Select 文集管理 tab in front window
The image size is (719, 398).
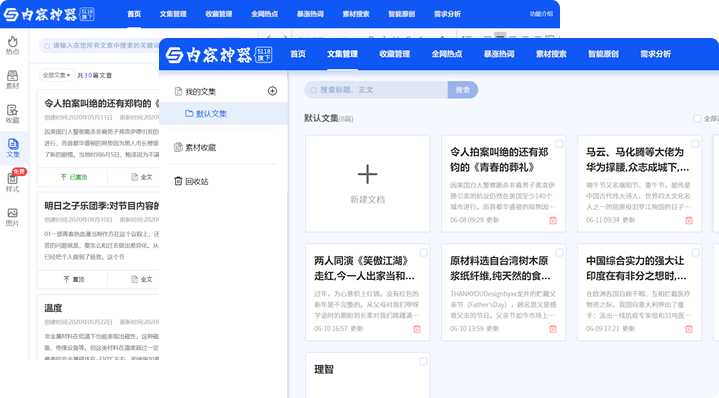pyautogui.click(x=342, y=54)
